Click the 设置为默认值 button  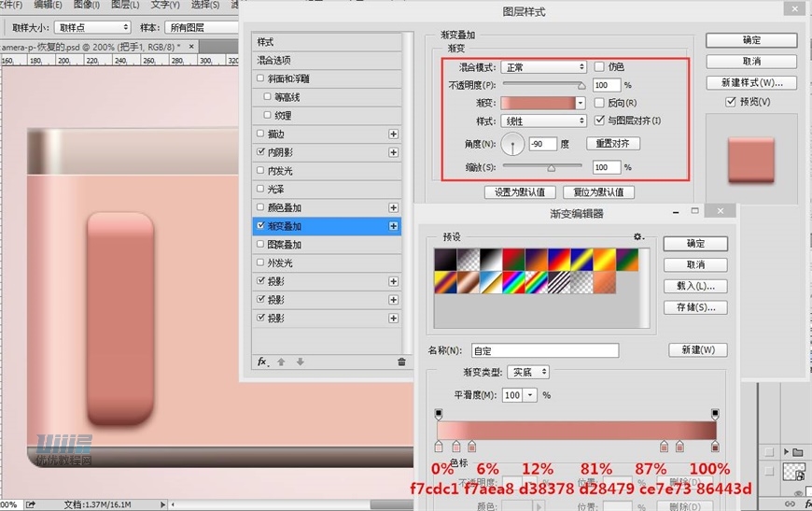tap(520, 192)
